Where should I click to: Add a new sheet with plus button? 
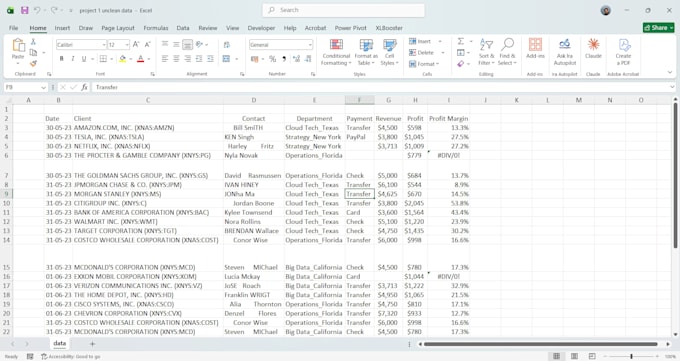(92, 344)
